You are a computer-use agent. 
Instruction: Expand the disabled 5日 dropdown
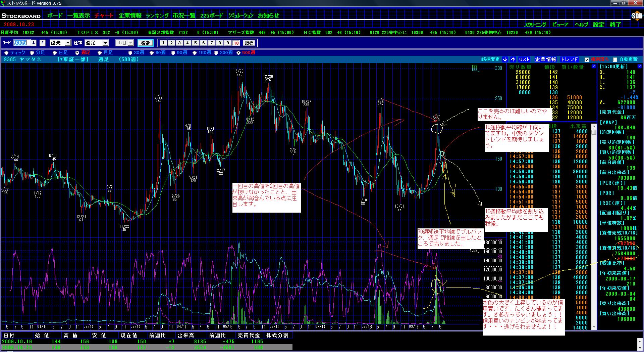pyautogui.click(x=130, y=43)
